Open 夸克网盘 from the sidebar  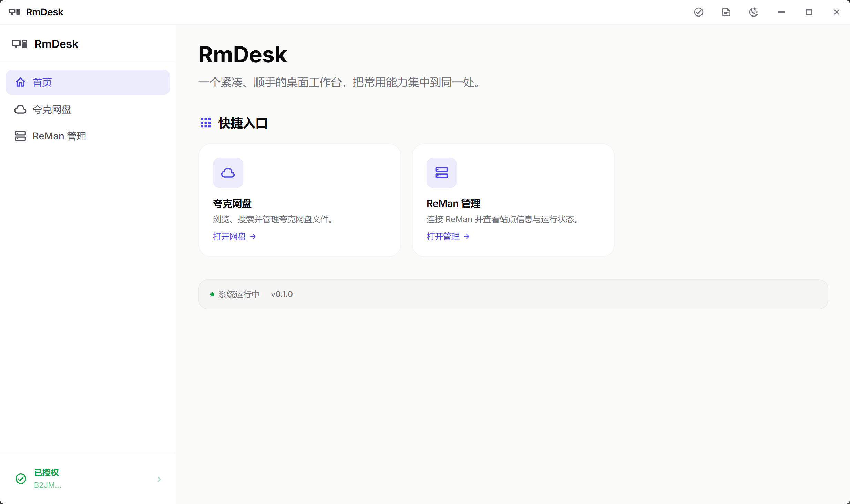click(x=88, y=109)
